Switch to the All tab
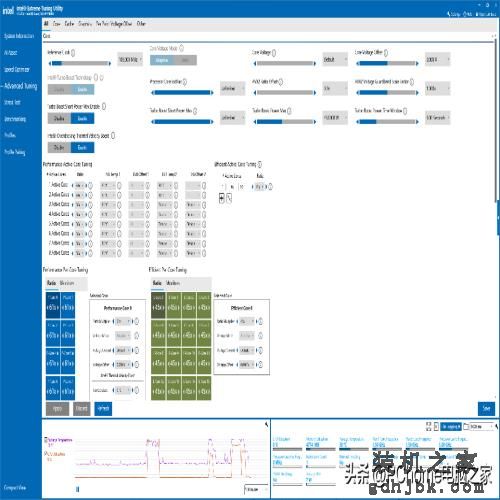The height and width of the screenshot is (500, 500). click(x=46, y=24)
